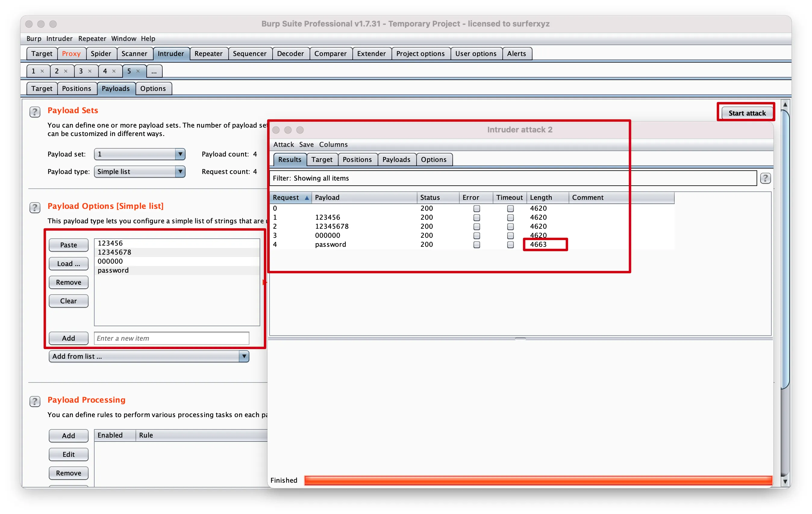812x514 pixels.
Task: Focus the 'Enter a new item' field
Action: [172, 338]
